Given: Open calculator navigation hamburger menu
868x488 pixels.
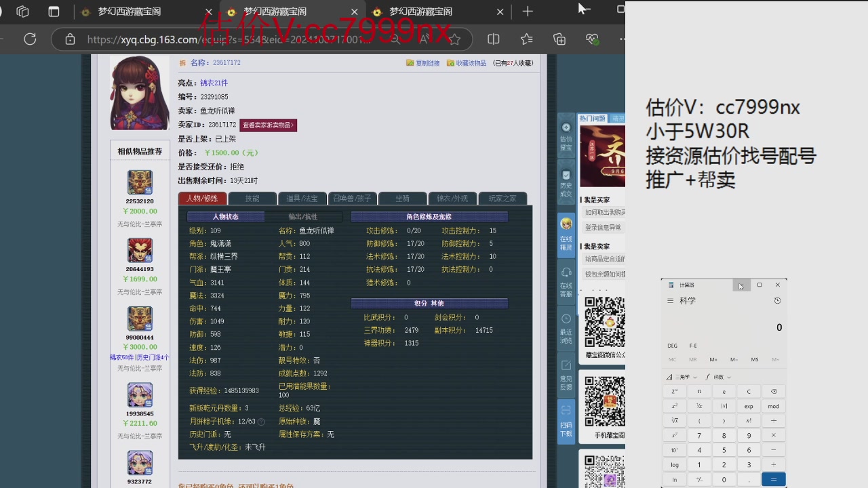Looking at the screenshot, I should [x=671, y=301].
